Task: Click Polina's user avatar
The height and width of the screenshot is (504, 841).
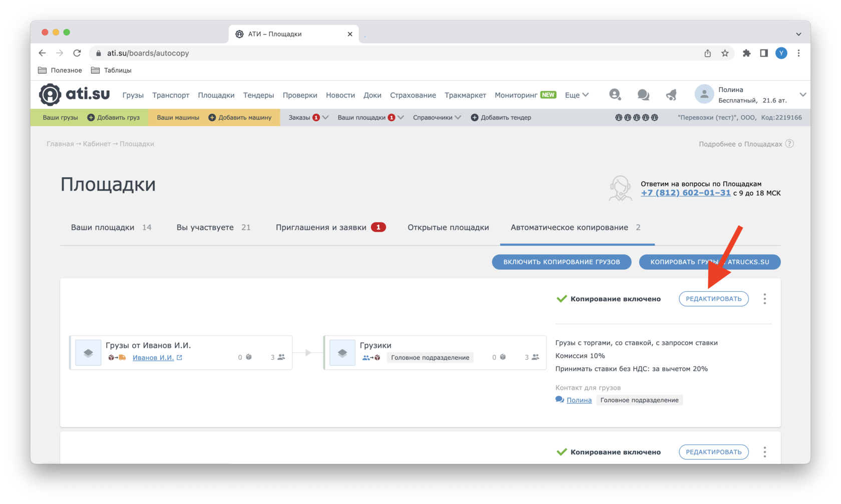Action: point(704,94)
